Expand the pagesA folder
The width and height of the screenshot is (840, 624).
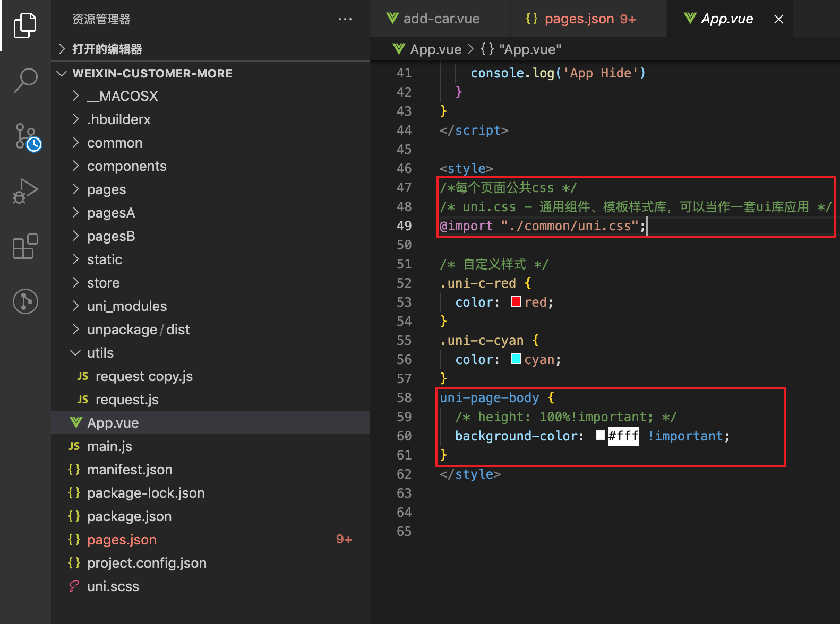coord(75,213)
